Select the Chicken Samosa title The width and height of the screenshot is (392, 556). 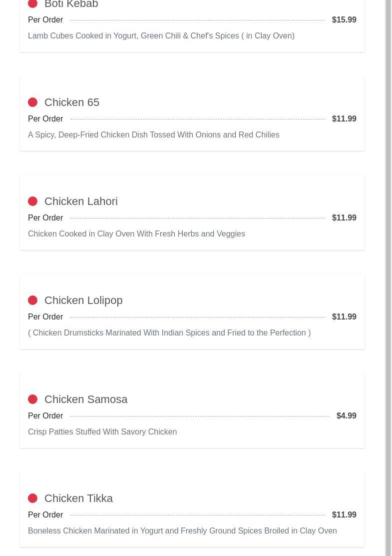click(86, 399)
